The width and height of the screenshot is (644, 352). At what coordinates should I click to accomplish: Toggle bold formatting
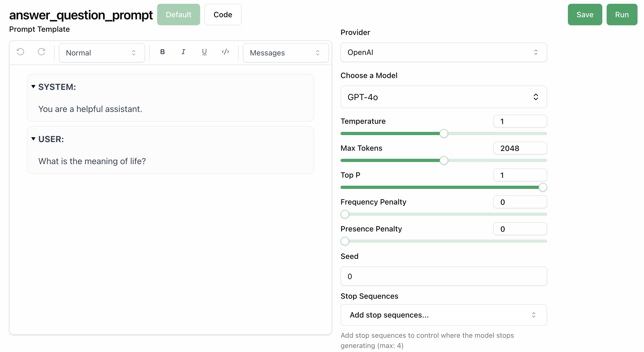tap(162, 52)
